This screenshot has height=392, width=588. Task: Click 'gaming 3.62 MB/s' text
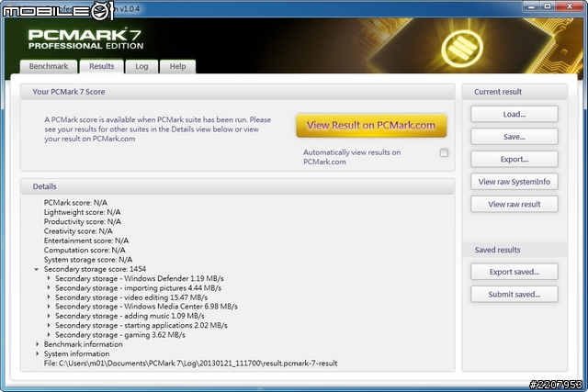(154, 335)
